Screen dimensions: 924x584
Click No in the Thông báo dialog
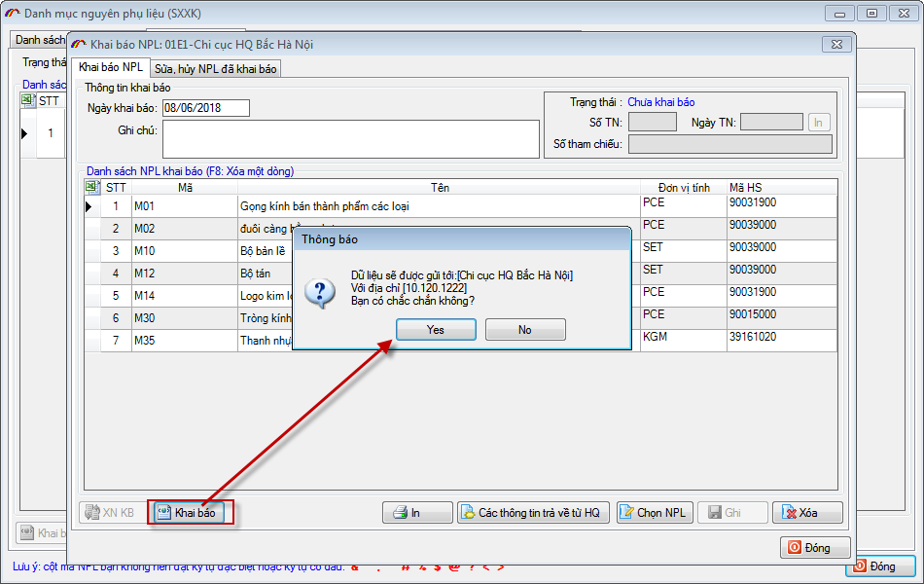click(x=525, y=330)
